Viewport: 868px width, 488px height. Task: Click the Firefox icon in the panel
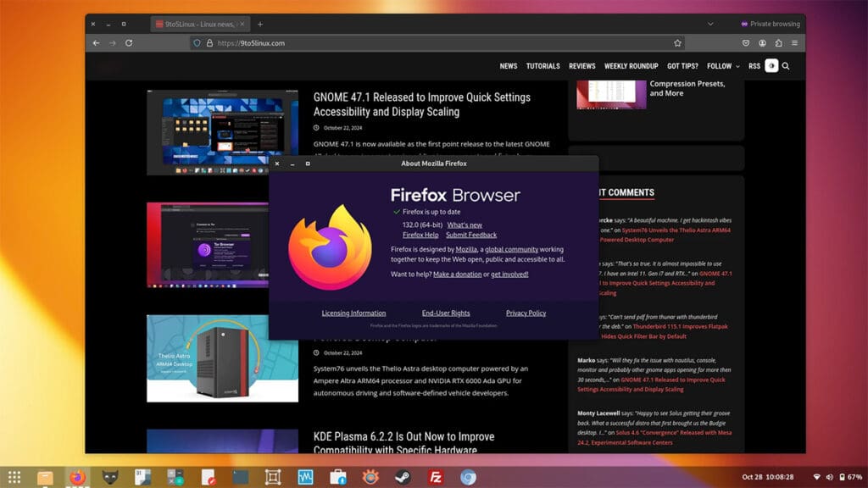coord(77,477)
